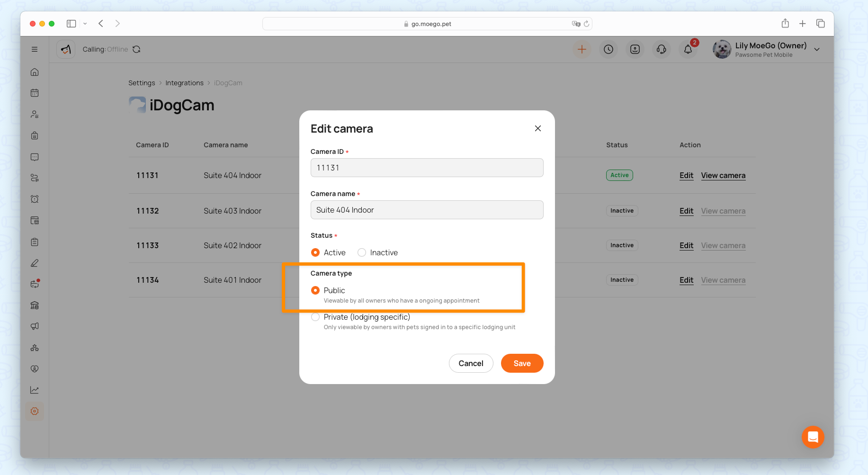Open a new Safari tab

point(803,24)
